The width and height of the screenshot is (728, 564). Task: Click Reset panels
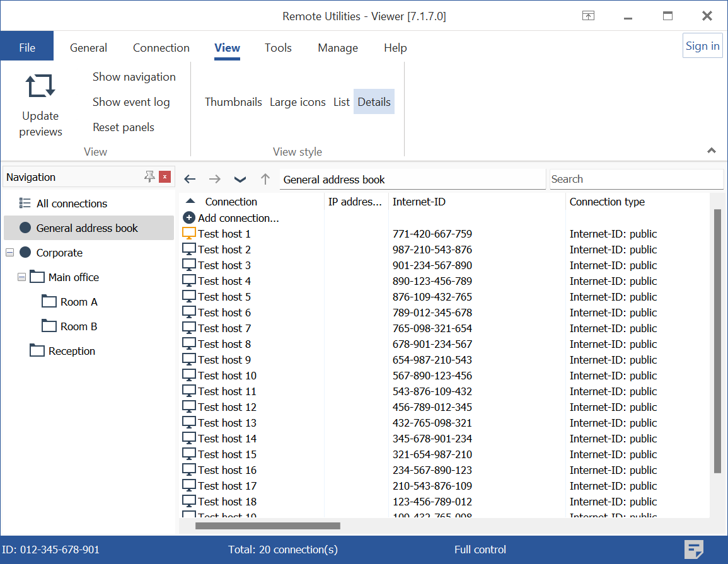[124, 127]
